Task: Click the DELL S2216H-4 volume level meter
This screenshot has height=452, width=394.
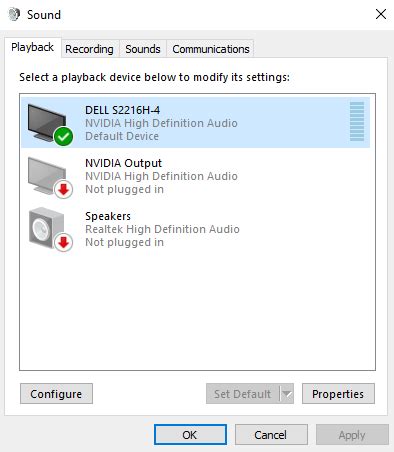Action: click(357, 122)
